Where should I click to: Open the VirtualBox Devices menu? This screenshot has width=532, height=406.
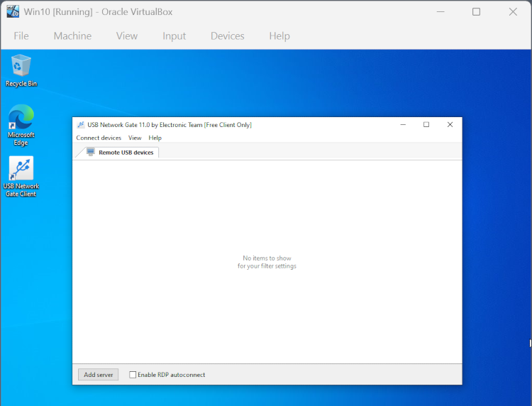tap(227, 36)
